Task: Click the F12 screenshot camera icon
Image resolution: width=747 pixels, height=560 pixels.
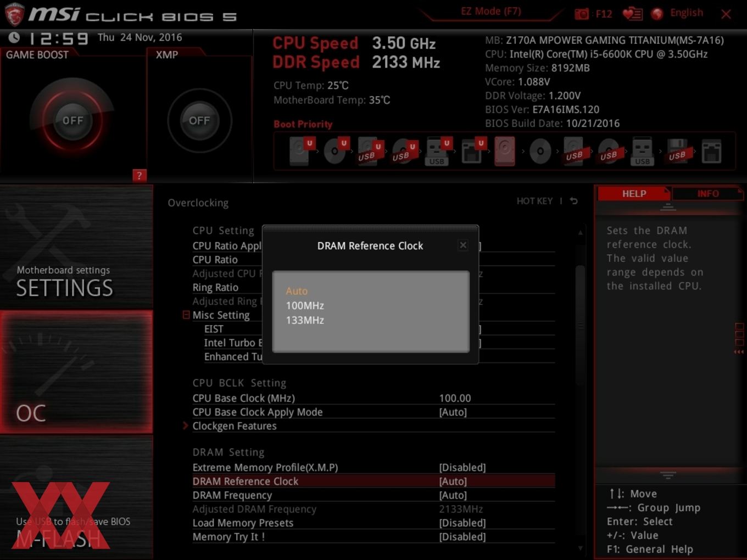Action: tap(582, 14)
